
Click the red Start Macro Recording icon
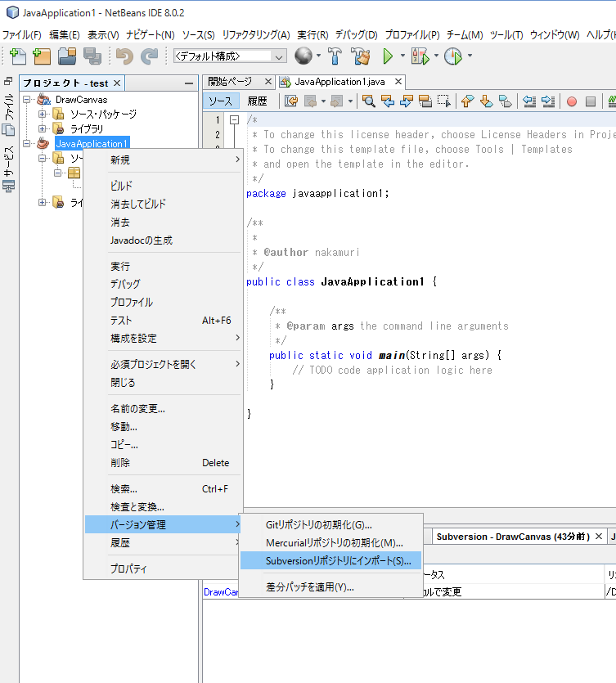click(x=572, y=102)
